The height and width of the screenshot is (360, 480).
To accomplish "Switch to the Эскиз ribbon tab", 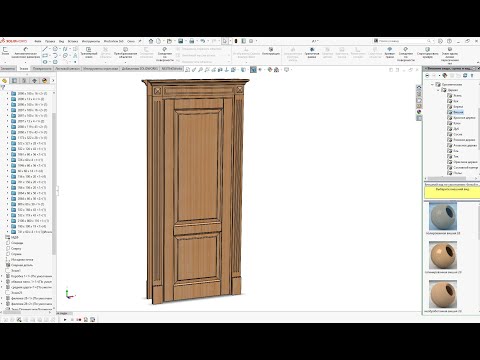I will click(x=24, y=68).
